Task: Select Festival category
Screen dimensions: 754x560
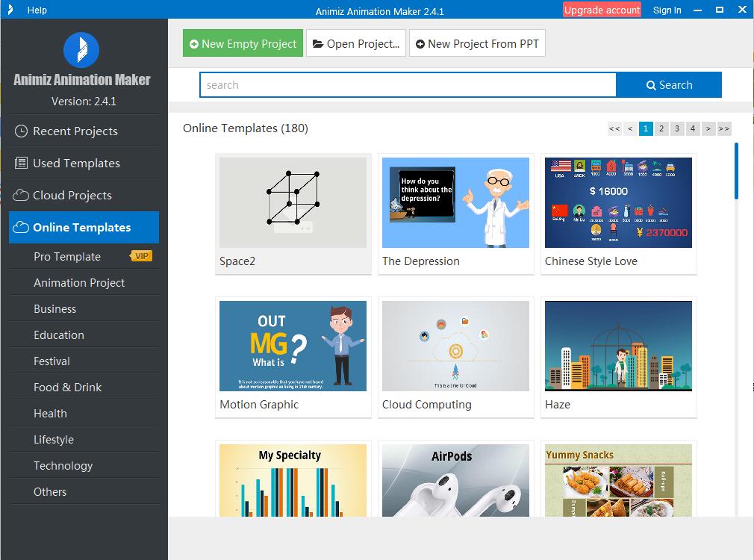Action: tap(84, 361)
